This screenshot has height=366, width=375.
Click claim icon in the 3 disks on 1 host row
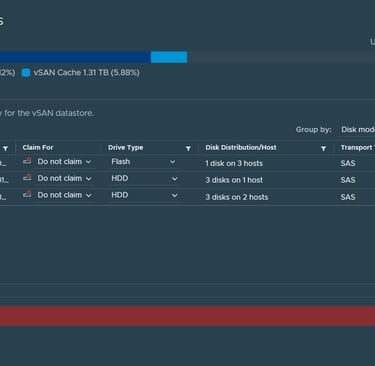[x=27, y=178]
